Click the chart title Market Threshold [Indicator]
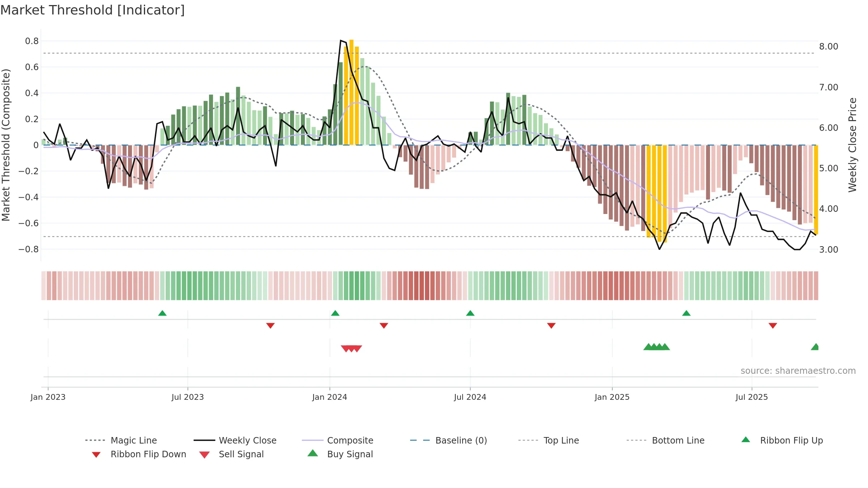 pyautogui.click(x=93, y=10)
